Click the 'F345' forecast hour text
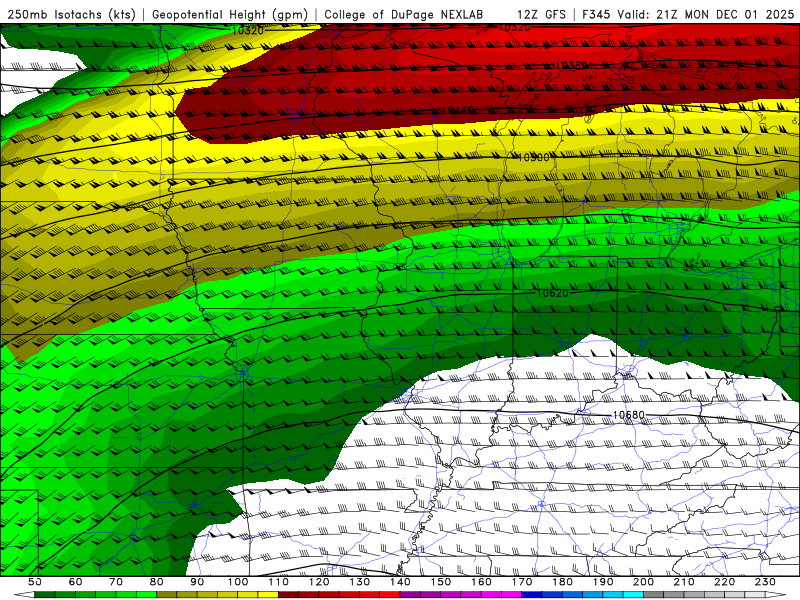This screenshot has height=600, width=800. point(597,15)
